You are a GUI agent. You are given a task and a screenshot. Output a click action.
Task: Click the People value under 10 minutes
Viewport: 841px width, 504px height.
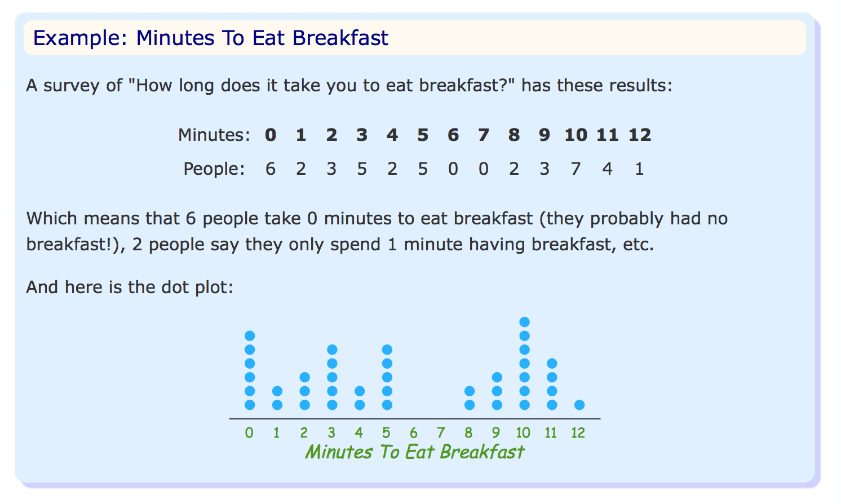[x=576, y=169]
